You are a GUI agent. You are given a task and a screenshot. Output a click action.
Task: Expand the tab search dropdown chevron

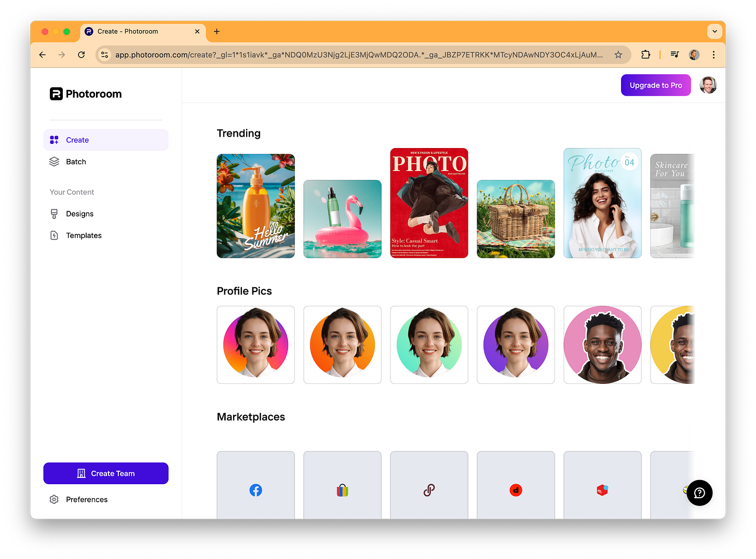click(714, 31)
